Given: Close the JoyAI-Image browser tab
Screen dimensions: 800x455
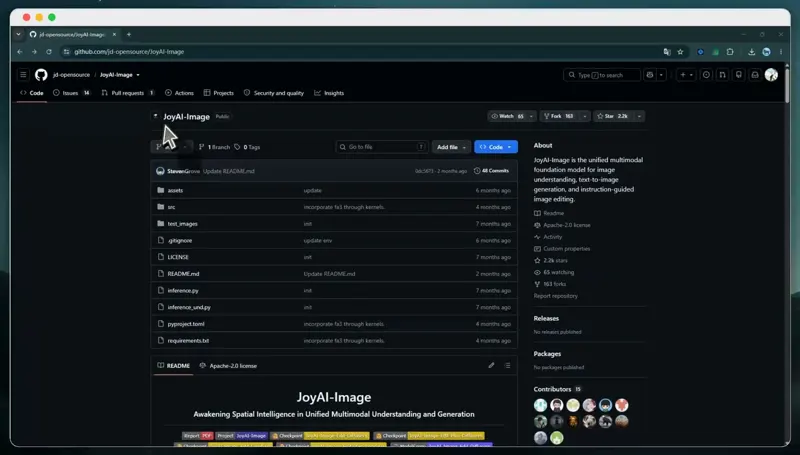Looking at the screenshot, I should pyautogui.click(x=114, y=34).
